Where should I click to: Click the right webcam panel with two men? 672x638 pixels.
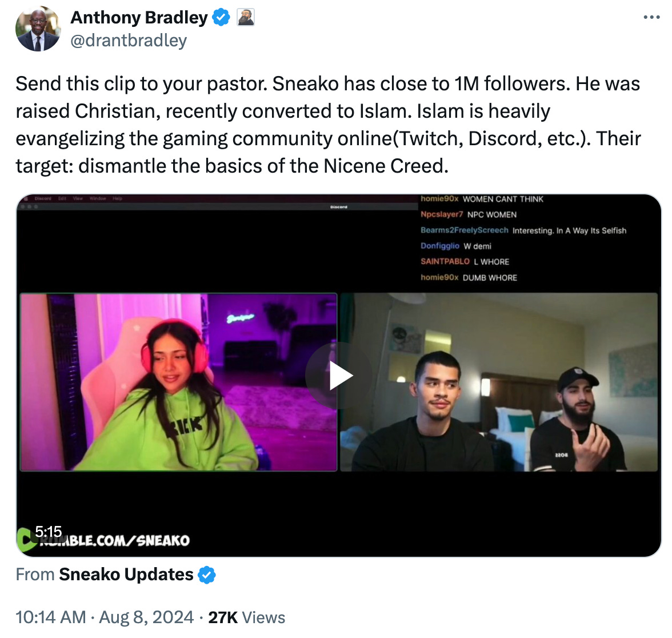pos(499,382)
